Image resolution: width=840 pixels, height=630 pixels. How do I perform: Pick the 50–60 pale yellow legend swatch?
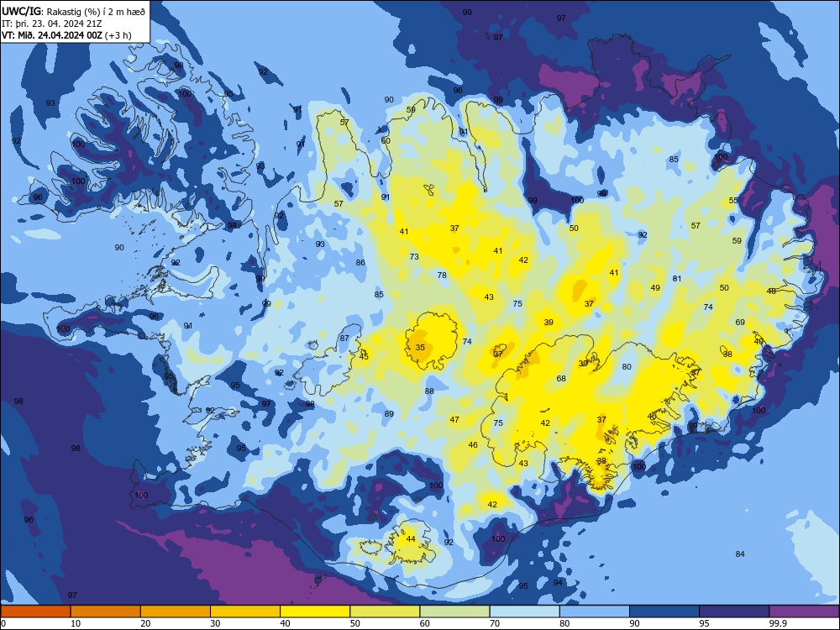[x=385, y=612]
